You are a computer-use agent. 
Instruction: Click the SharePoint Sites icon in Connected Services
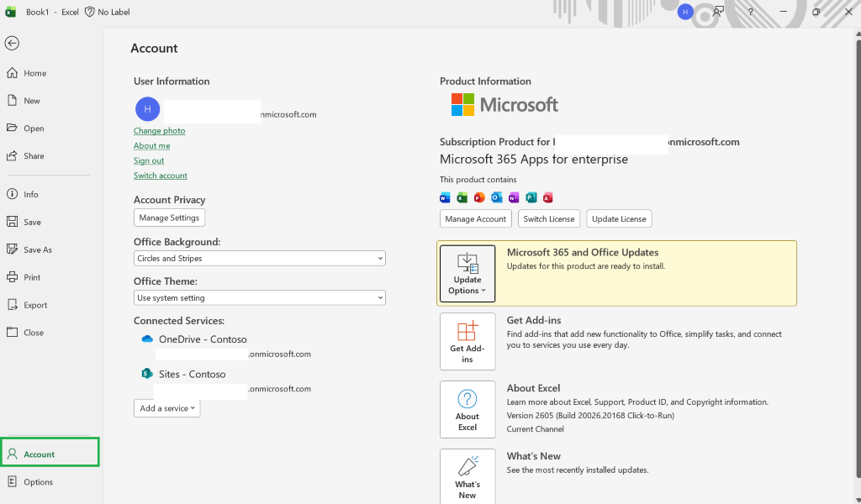[147, 374]
